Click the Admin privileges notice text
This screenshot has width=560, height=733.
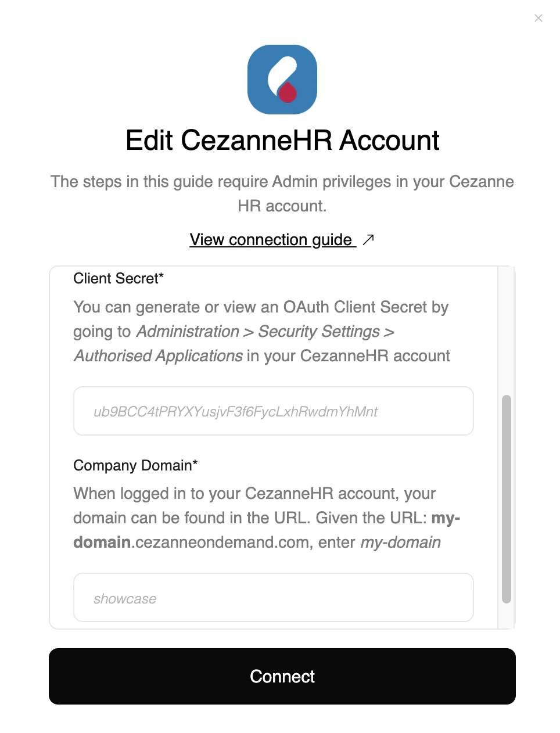282,193
